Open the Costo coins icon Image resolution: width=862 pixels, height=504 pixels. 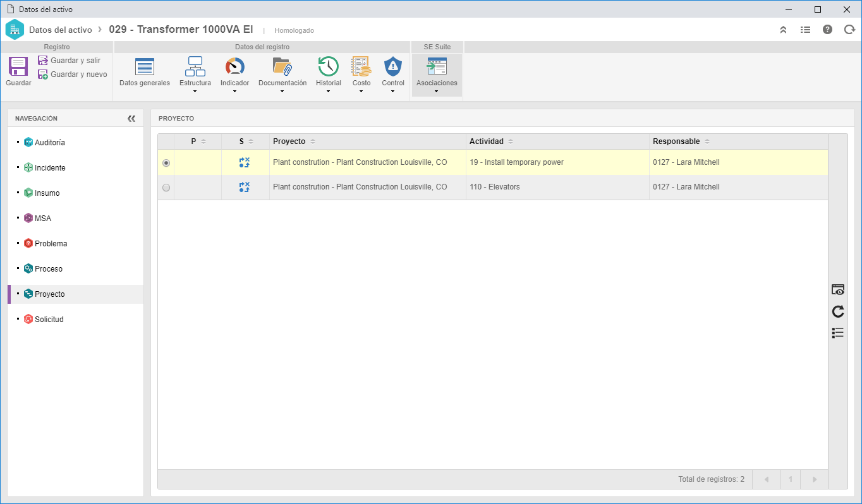[x=361, y=66]
